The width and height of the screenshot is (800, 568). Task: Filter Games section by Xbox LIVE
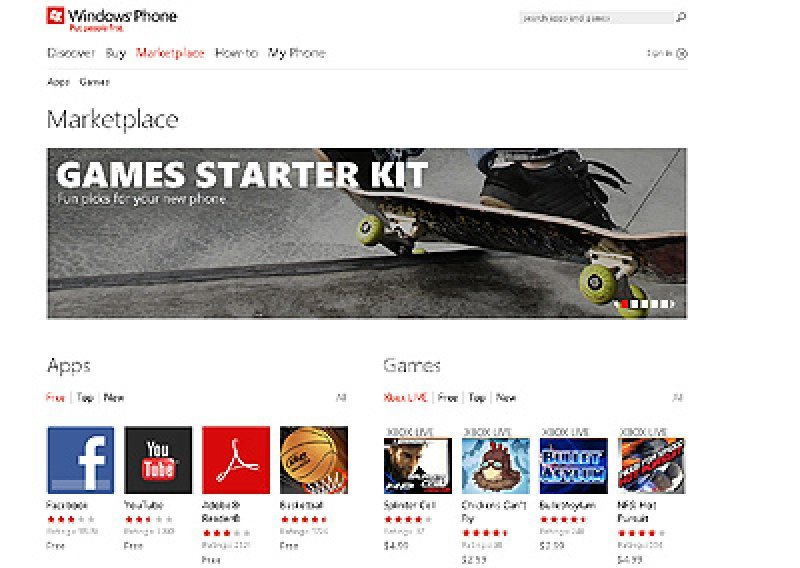coord(405,398)
